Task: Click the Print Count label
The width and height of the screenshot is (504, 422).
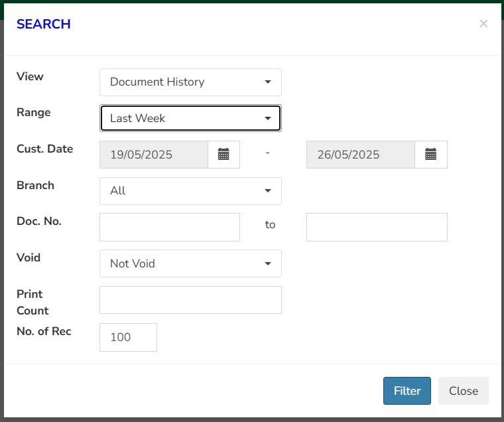Action: point(32,303)
